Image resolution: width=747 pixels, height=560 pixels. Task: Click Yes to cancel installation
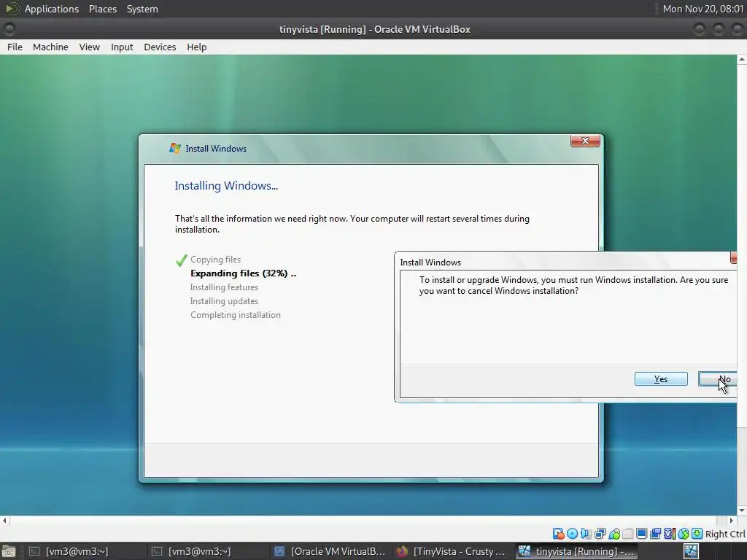click(661, 379)
